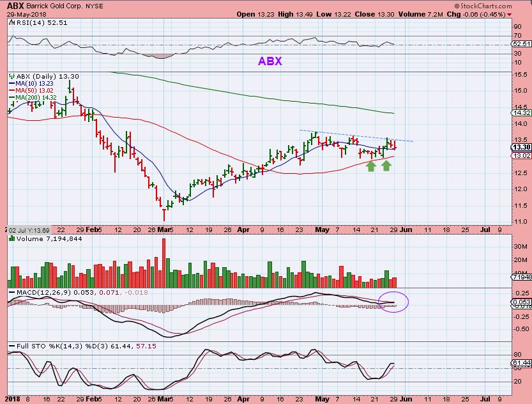Viewport: 532px width, 404px height.
Task: Click the 11.0 price axis label
Action: point(520,222)
